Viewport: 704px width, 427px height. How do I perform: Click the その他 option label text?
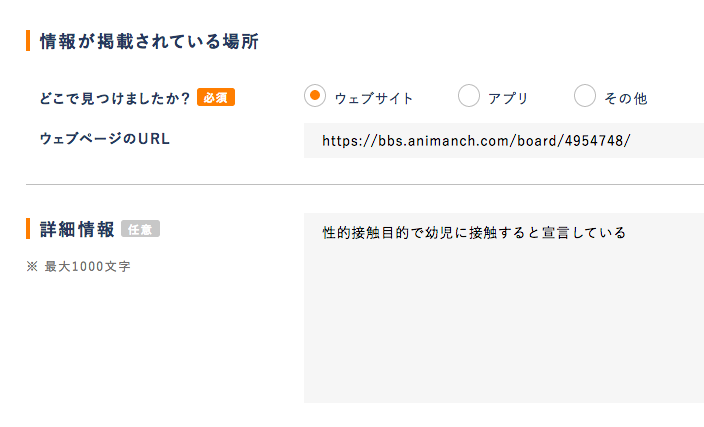[x=626, y=98]
